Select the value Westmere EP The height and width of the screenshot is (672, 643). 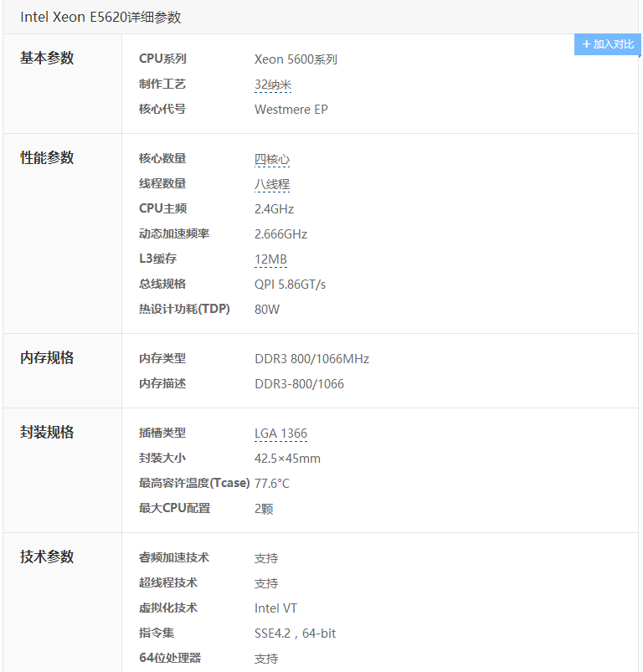click(291, 110)
